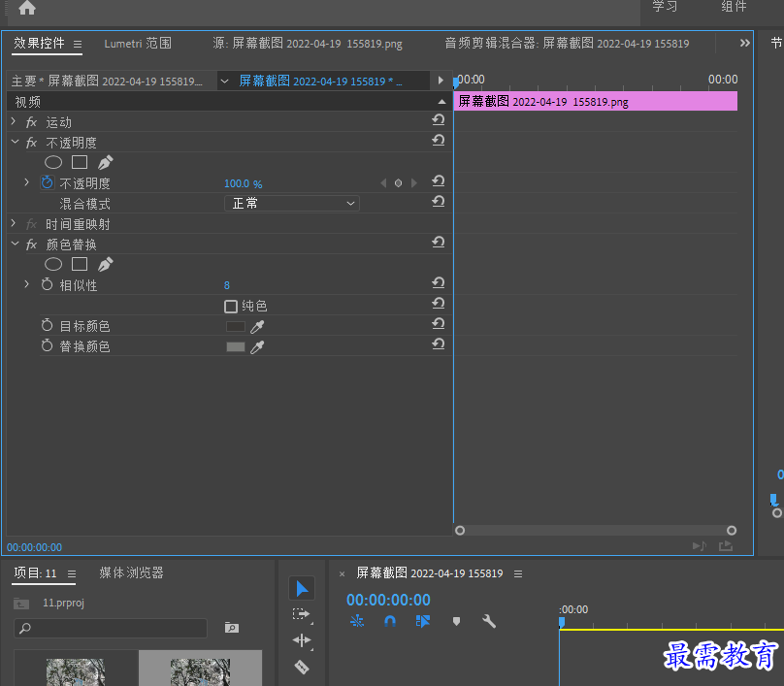Reset the 相似性 parameter
This screenshot has width=784, height=686.
[439, 282]
